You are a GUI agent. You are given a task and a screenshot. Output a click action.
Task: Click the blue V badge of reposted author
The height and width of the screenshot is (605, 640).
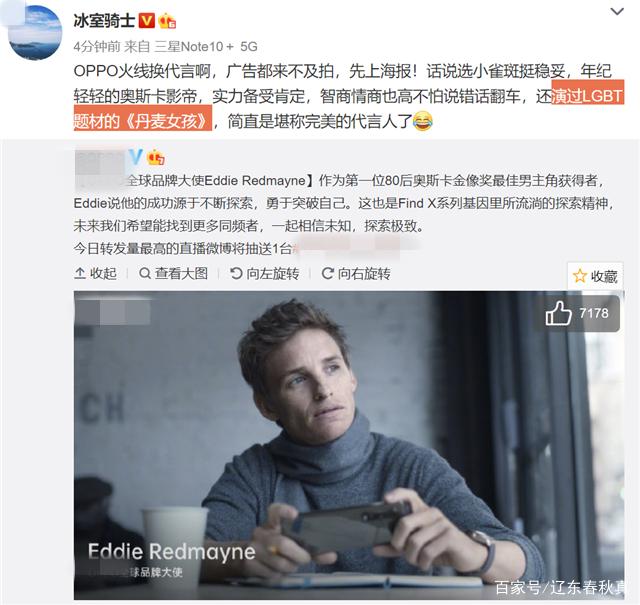click(136, 157)
